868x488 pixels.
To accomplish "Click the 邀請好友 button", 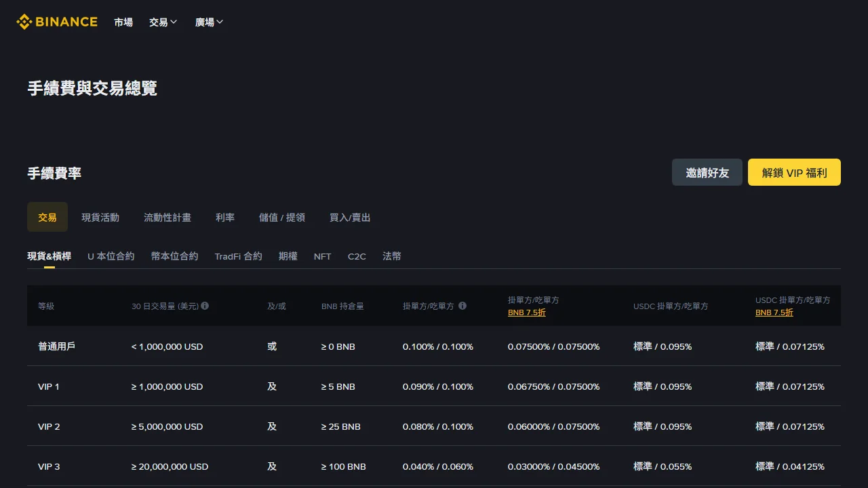I will tap(707, 172).
